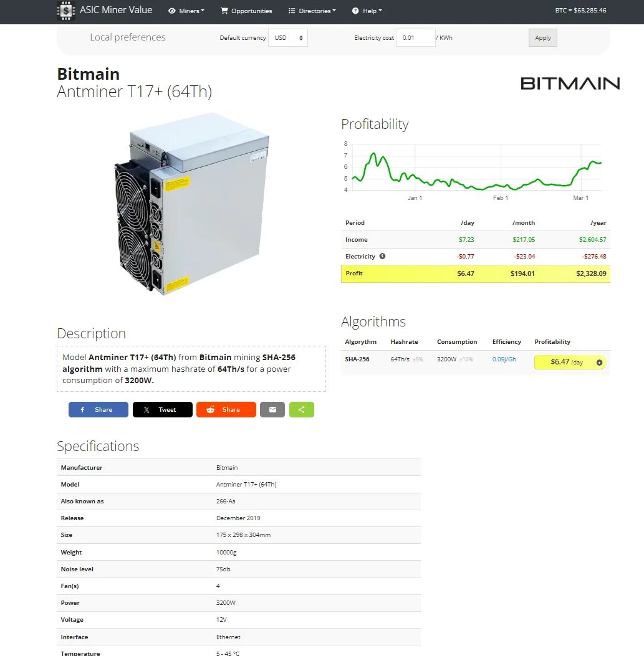Image resolution: width=644 pixels, height=656 pixels.
Task: Click the Antminer T17+ product image
Action: [x=192, y=204]
